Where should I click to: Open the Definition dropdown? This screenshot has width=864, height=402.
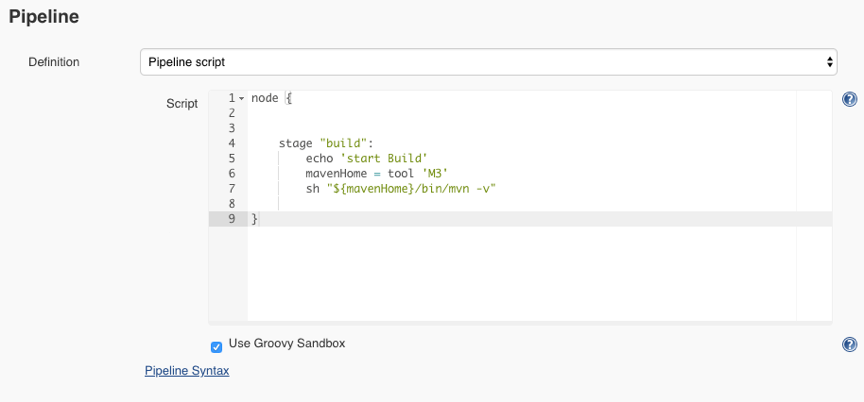point(488,62)
